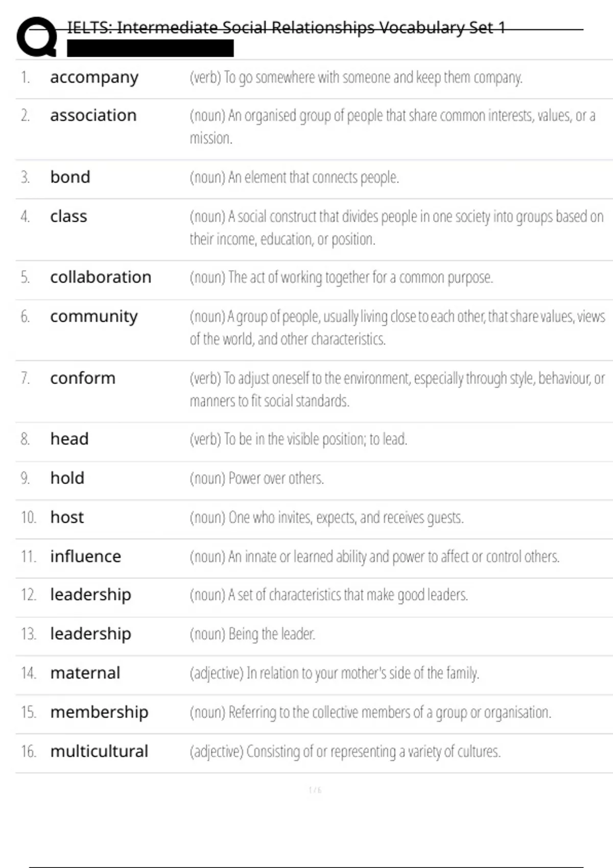Click the blacked-out bar under title
This screenshot has height=868, width=613.
coord(150,48)
